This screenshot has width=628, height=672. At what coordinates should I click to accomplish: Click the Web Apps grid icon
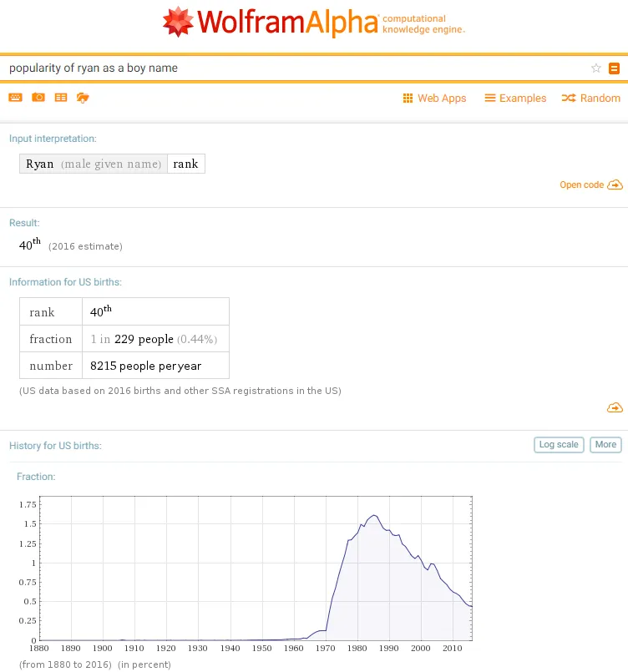pos(408,99)
